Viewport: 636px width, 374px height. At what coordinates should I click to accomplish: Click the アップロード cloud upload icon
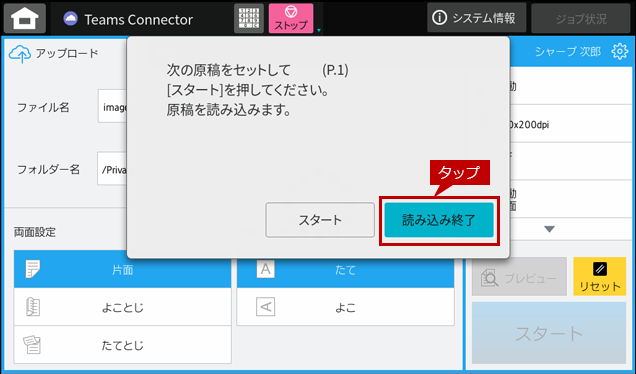pyautogui.click(x=19, y=54)
